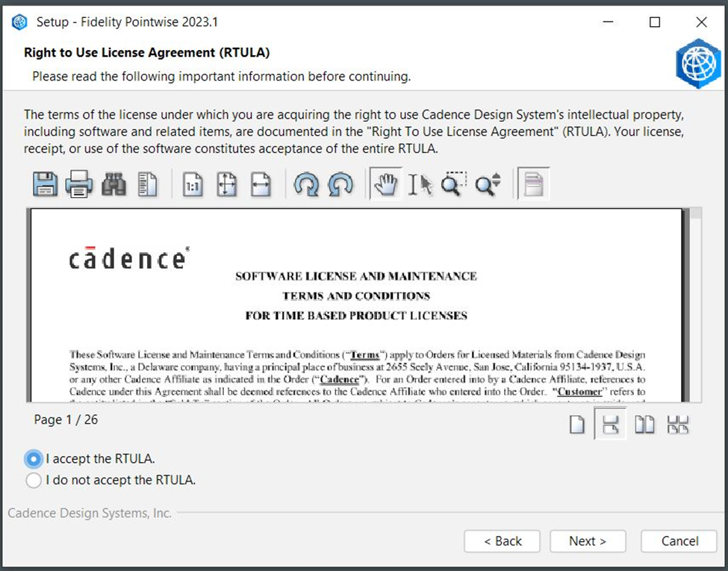The width and height of the screenshot is (728, 571).
Task: Click the Next > button
Action: [x=588, y=541]
